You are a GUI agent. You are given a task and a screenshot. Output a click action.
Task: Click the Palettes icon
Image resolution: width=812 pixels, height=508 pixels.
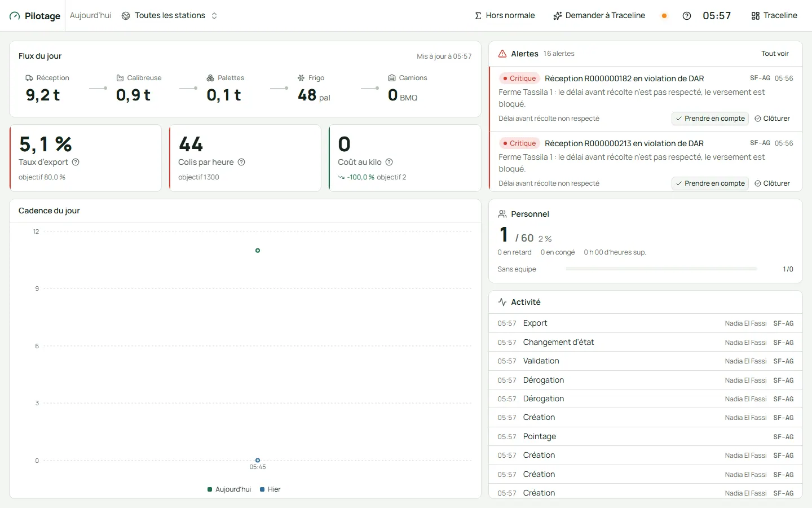(x=210, y=78)
